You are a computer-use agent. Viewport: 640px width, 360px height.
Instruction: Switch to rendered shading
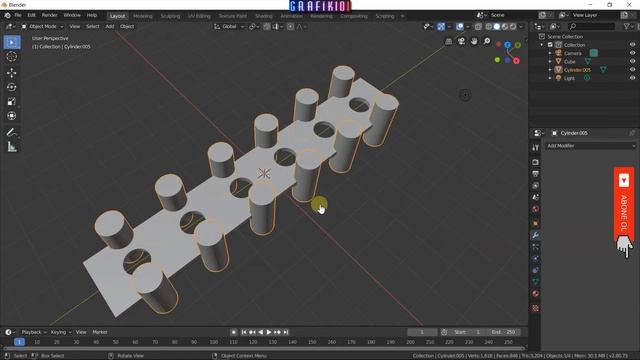click(x=513, y=27)
